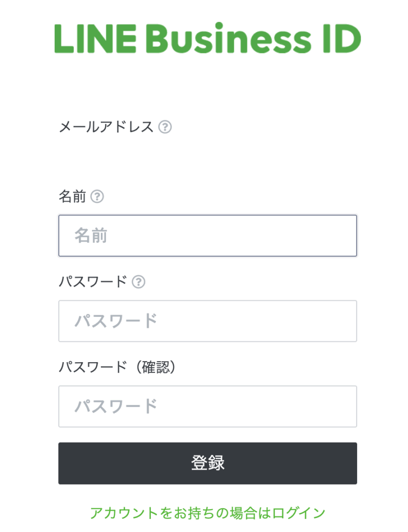Viewport: 408px width, 532px height.
Task: Select the first パスワード input field
Action: click(207, 321)
